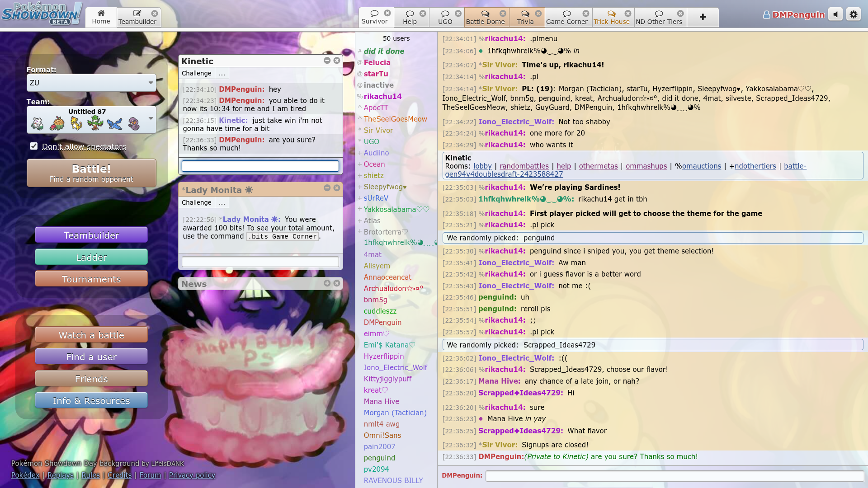Viewport: 868px width, 488px height.
Task: Open the ommashups room link
Action: [646, 166]
